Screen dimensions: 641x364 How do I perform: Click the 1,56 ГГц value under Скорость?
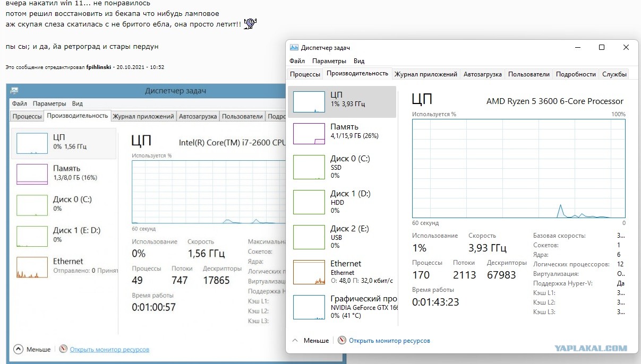(x=207, y=254)
